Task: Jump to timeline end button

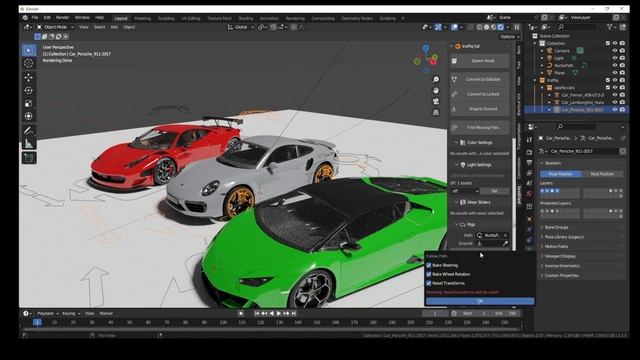Action: [x=294, y=313]
